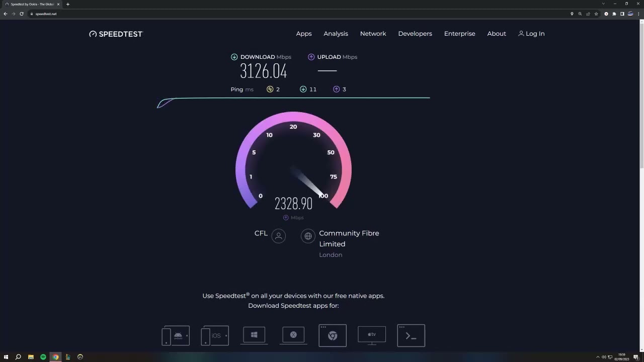Open the Windows app download icon
Image resolution: width=644 pixels, height=362 pixels.
point(254,335)
